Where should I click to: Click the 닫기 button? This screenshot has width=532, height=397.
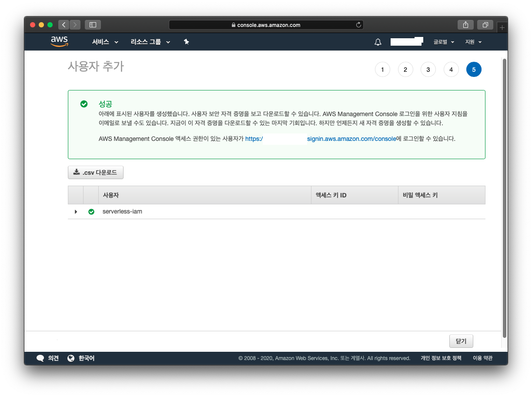coord(461,341)
